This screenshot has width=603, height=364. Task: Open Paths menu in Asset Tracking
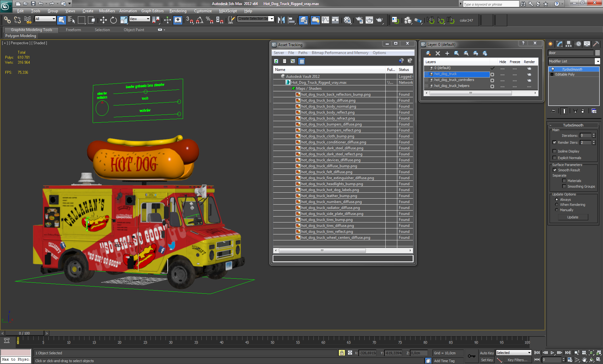303,53
